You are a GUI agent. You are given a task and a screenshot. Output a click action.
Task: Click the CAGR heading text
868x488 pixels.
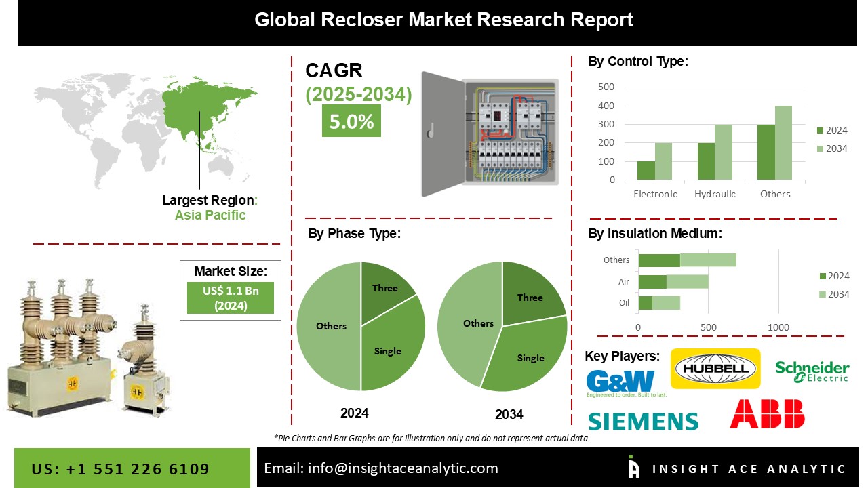(x=334, y=70)
